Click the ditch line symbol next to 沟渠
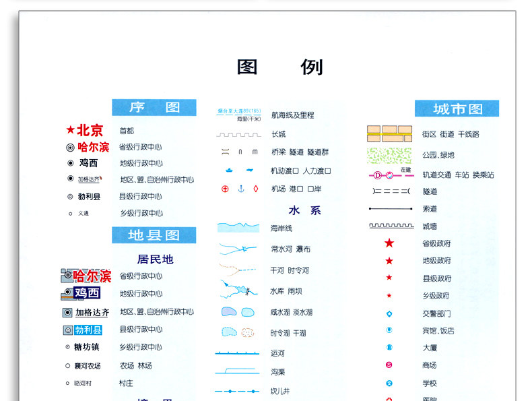 point(237,371)
